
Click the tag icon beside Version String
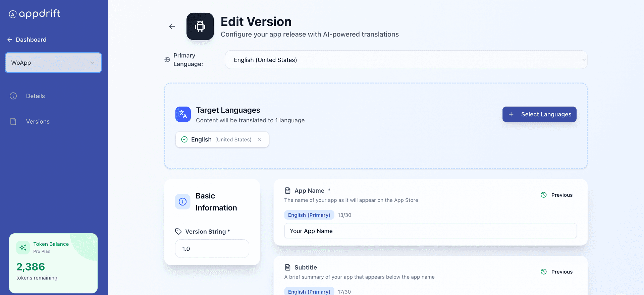pyautogui.click(x=178, y=231)
